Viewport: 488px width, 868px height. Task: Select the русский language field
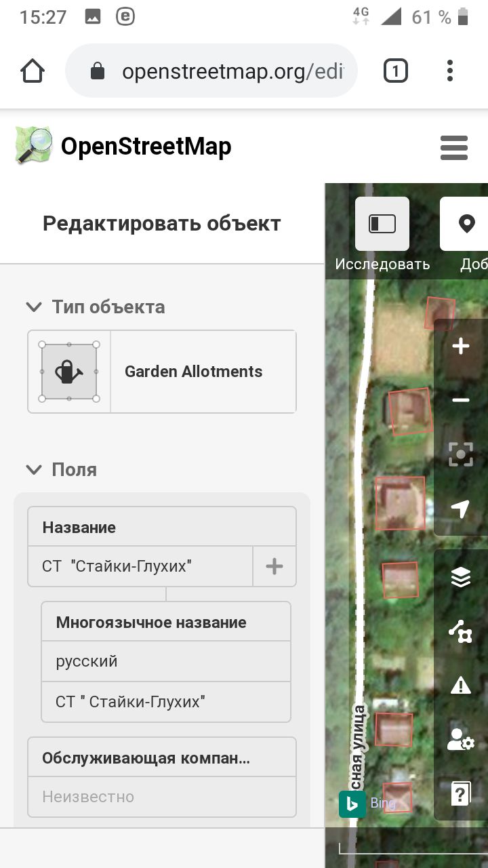point(166,661)
